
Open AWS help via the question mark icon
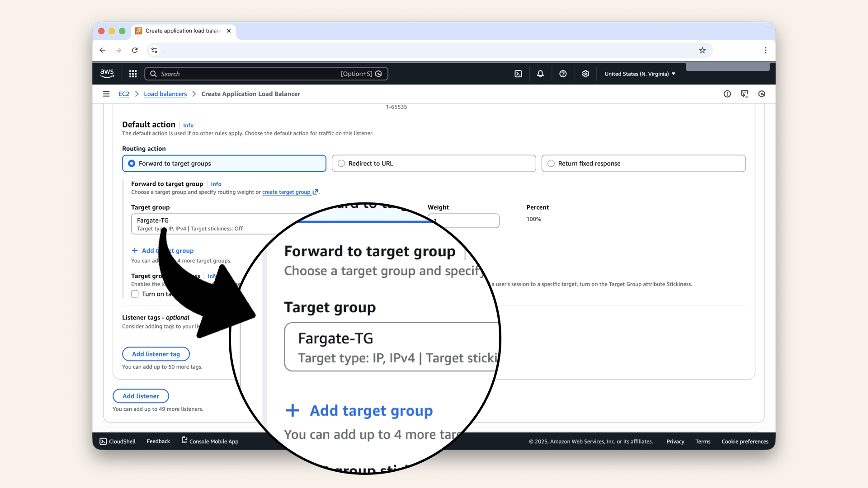(563, 74)
